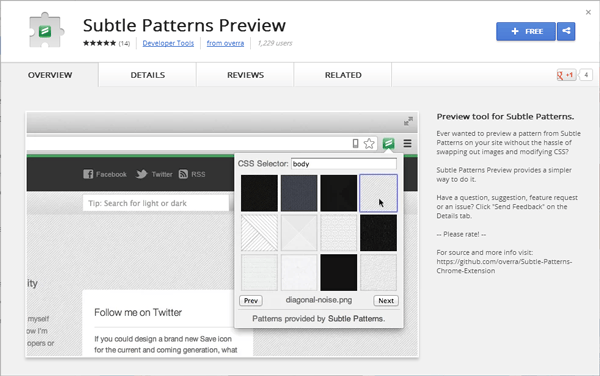Select the light circular lace pattern swatch

pyautogui.click(x=339, y=233)
